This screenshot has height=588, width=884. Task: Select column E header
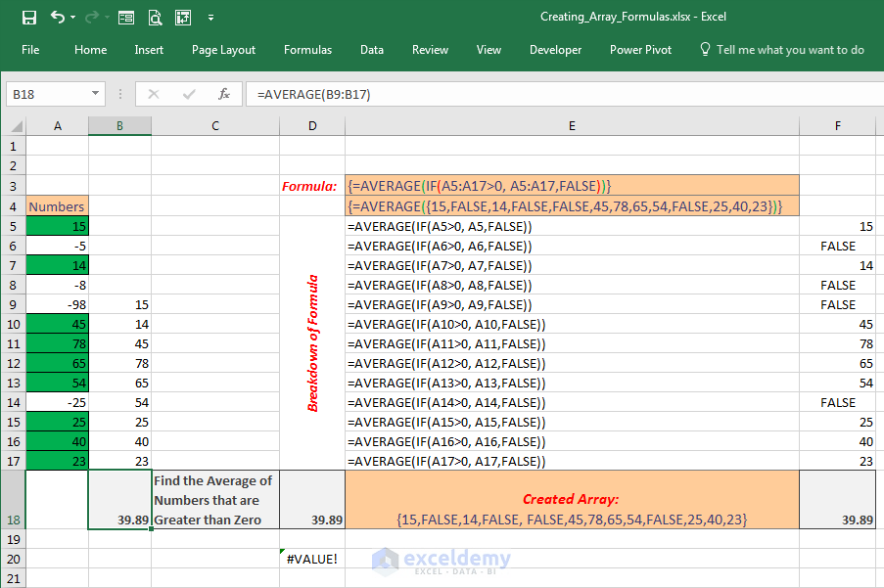pos(572,126)
